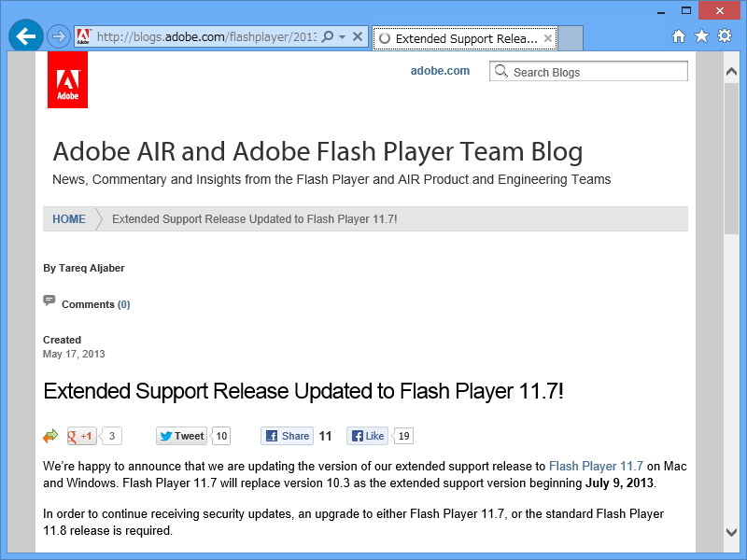The width and height of the screenshot is (747, 560).
Task: Open the address bar dropdown arrow
Action: click(x=342, y=37)
